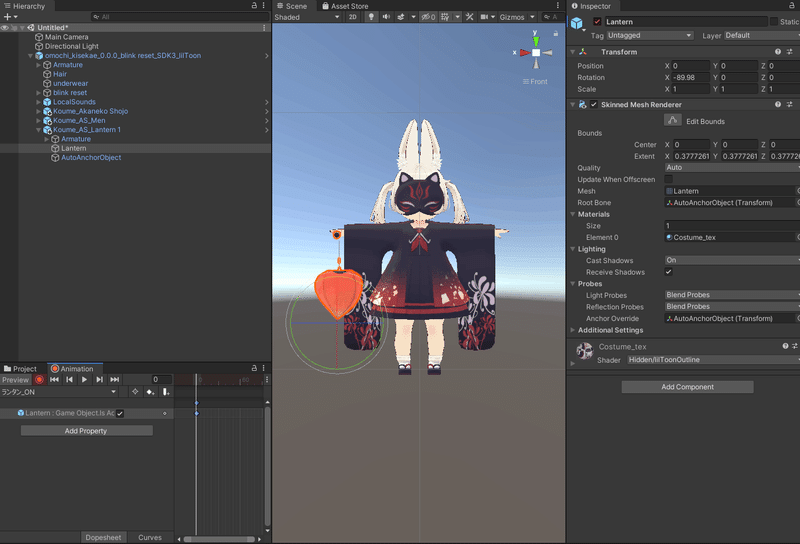Viewport: 800px width, 544px height.
Task: Lock the Hierarchy panel
Action: (254, 5)
